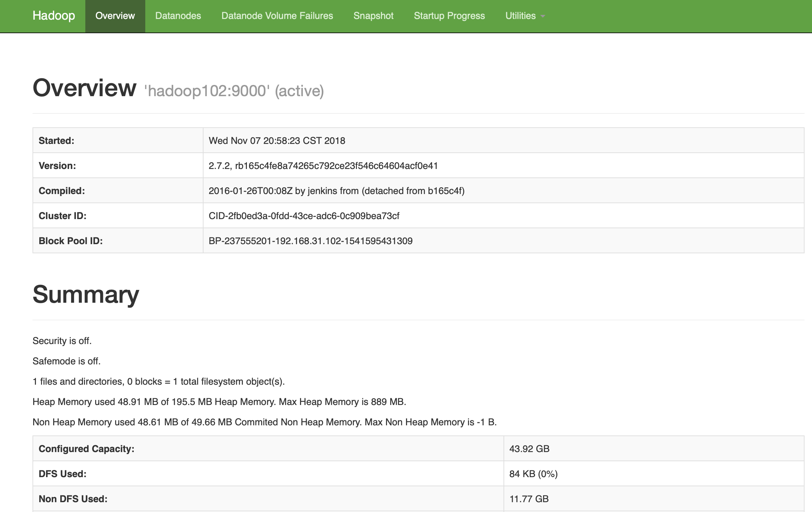The height and width of the screenshot is (512, 812).
Task: Click the 'hadoop102:9000' (active) subtitle
Action: [x=234, y=91]
